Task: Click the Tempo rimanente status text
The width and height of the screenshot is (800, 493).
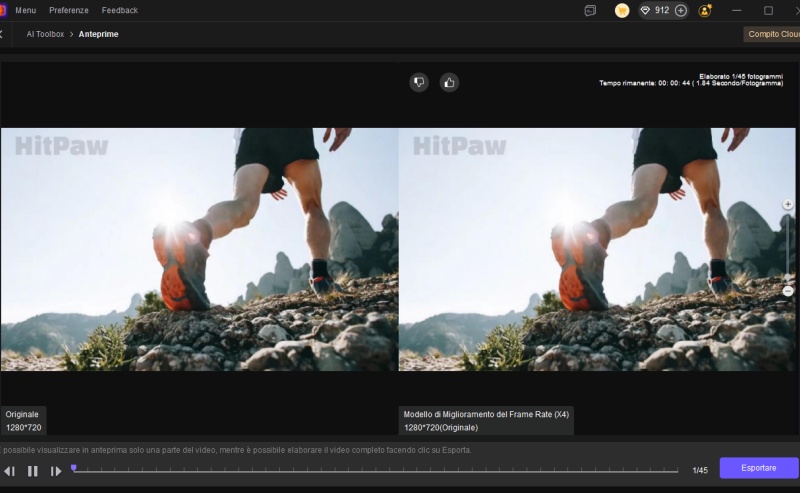Action: pos(691,83)
